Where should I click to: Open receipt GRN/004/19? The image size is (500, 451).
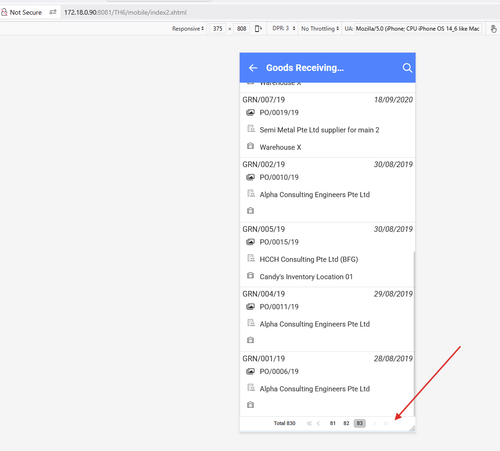264,294
